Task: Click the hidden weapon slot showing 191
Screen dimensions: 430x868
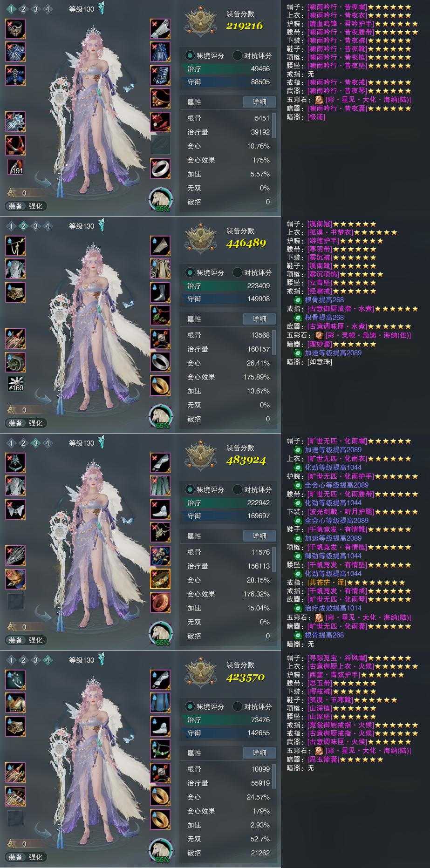Action: [15, 166]
